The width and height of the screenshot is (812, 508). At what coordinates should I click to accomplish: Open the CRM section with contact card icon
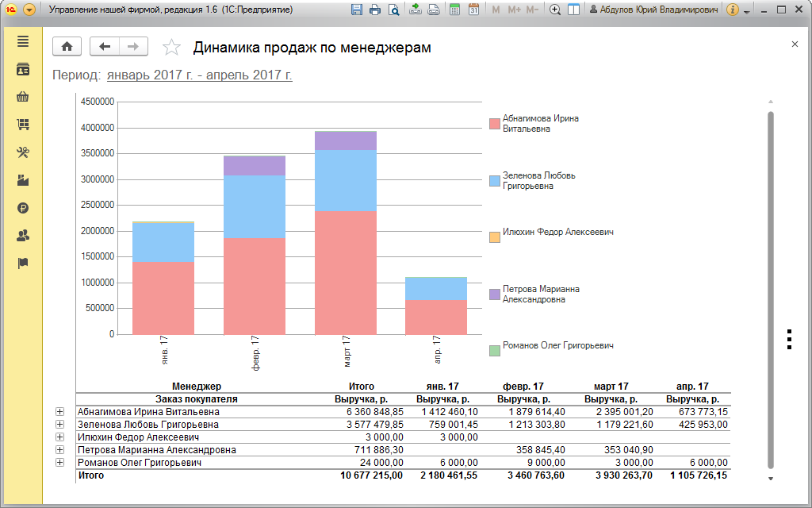tap(23, 70)
